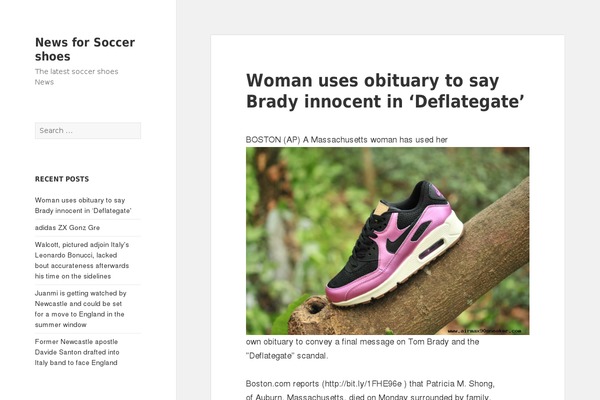Open recent post about Davide Santon facing England
The width and height of the screenshot is (600, 400).
click(77, 352)
